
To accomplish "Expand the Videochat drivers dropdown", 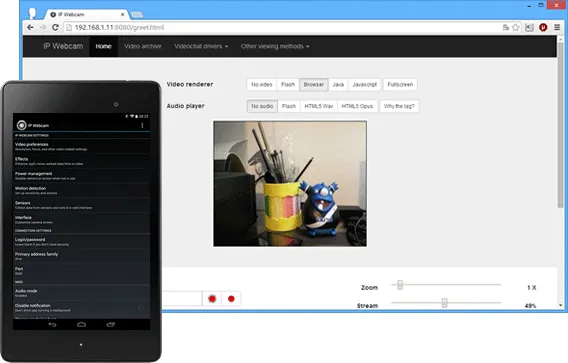I will [201, 46].
